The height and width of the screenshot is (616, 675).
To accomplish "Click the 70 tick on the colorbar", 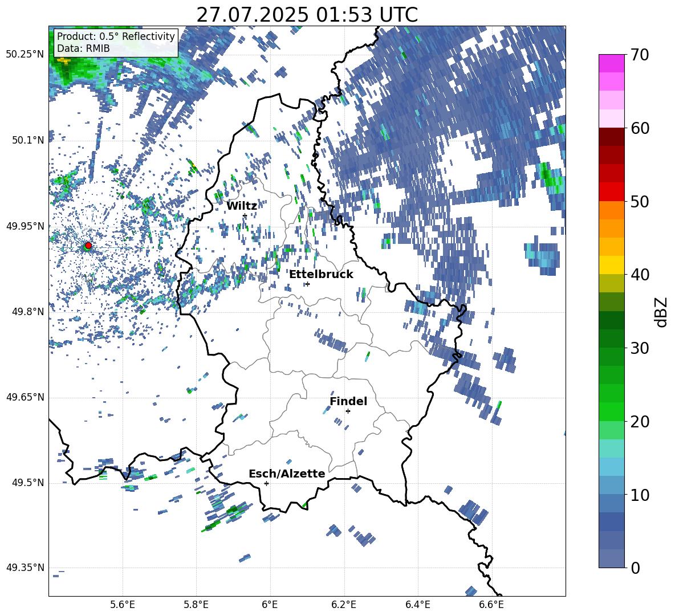I will 640,55.
